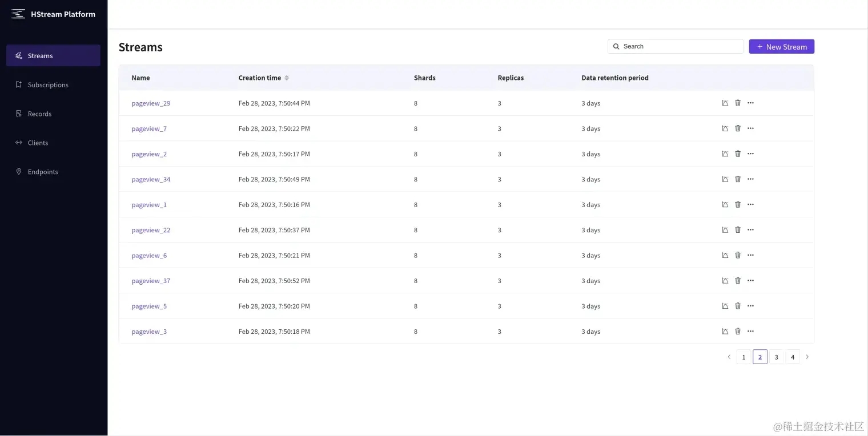Click the next page chevron
The height and width of the screenshot is (436, 868).
(x=807, y=357)
